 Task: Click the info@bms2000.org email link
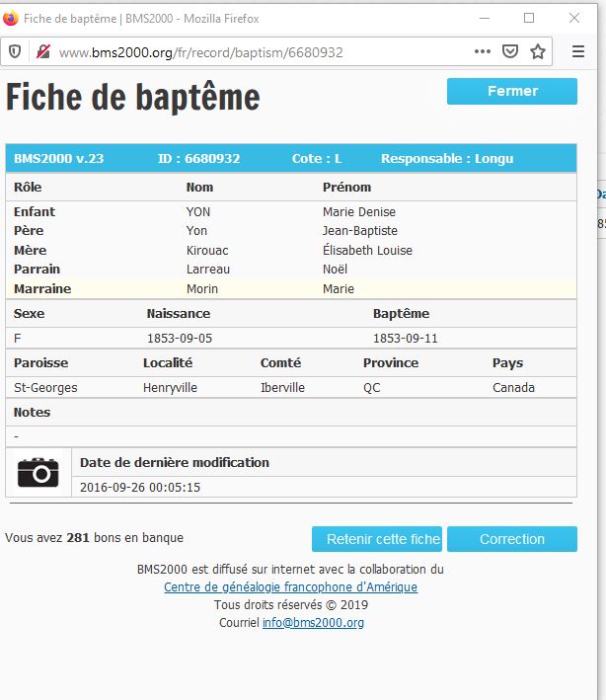click(x=313, y=623)
